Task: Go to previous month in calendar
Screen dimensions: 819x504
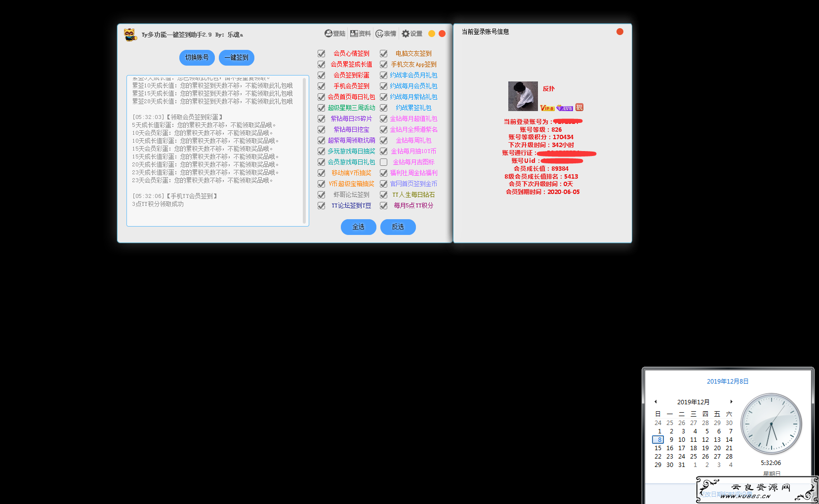Action: tap(655, 402)
